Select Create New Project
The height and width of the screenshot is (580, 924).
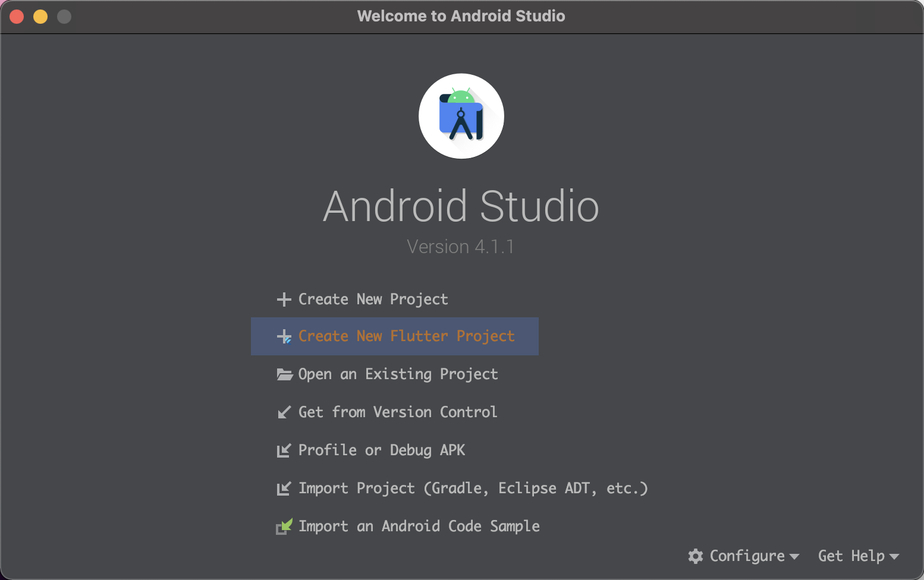click(x=373, y=299)
